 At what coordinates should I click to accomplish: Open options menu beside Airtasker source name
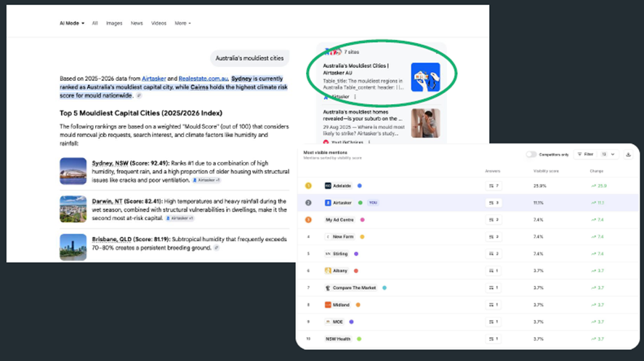click(x=355, y=97)
